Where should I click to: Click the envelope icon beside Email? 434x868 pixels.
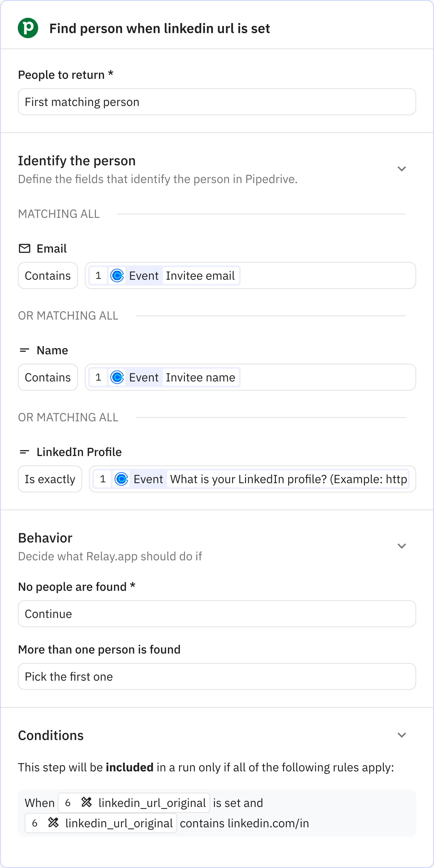25,248
